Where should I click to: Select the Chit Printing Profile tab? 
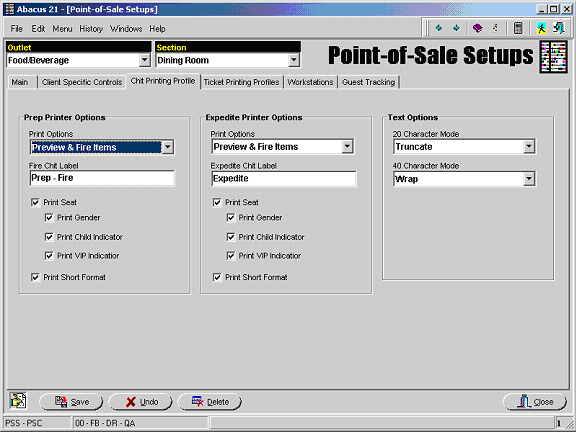tap(163, 81)
